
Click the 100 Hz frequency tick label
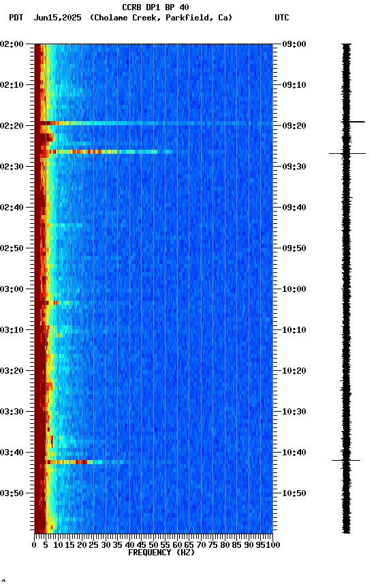[274, 545]
